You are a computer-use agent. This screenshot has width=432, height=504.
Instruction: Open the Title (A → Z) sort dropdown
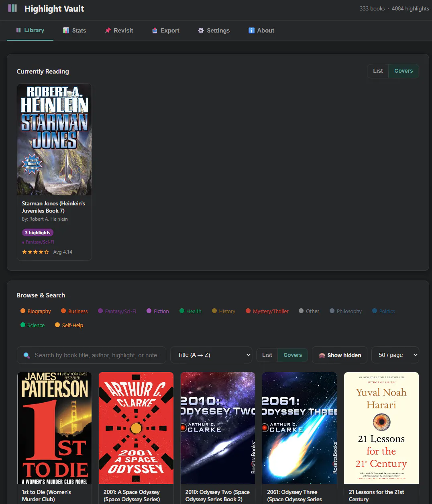point(211,355)
